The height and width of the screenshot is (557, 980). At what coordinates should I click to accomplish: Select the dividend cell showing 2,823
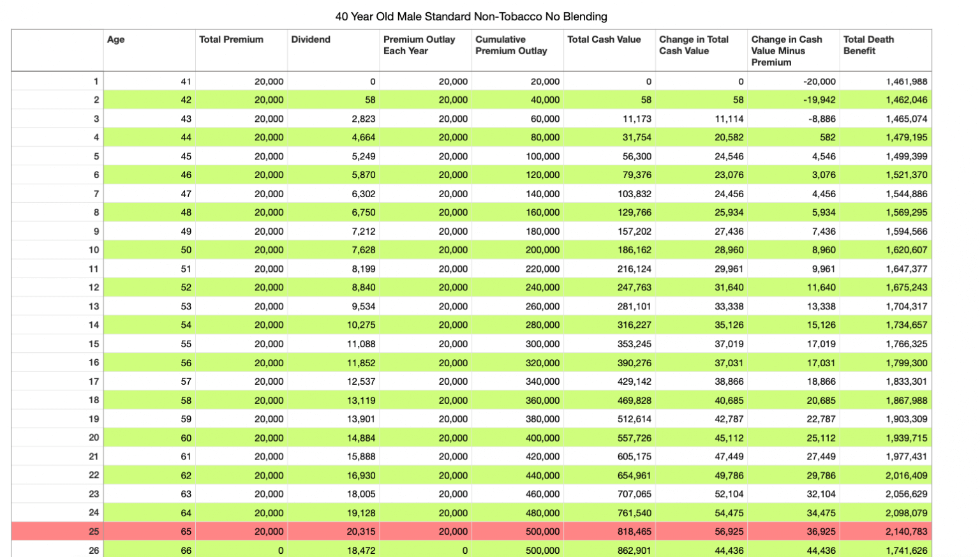(363, 119)
